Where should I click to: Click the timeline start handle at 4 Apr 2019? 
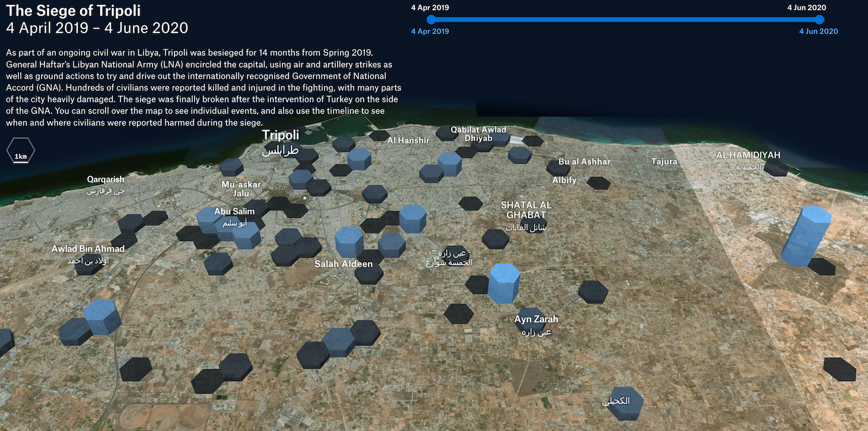click(431, 20)
